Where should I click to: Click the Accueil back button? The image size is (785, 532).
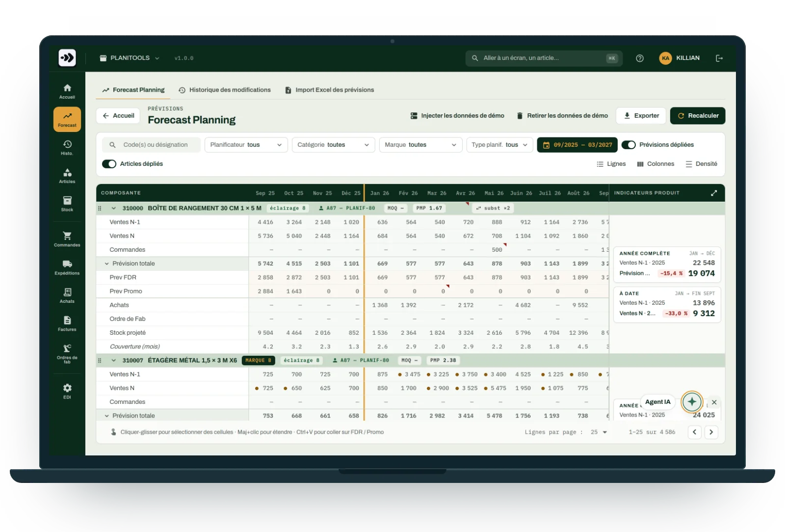point(118,116)
